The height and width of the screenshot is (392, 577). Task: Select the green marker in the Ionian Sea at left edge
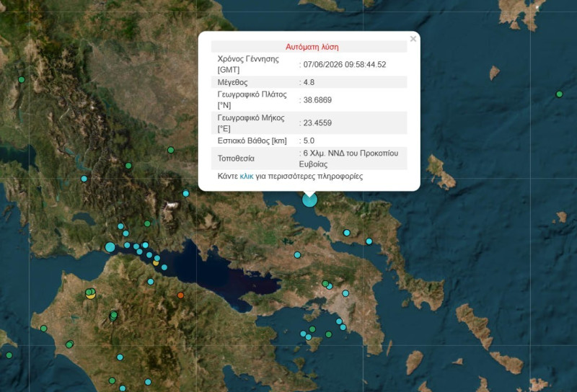click(9, 355)
